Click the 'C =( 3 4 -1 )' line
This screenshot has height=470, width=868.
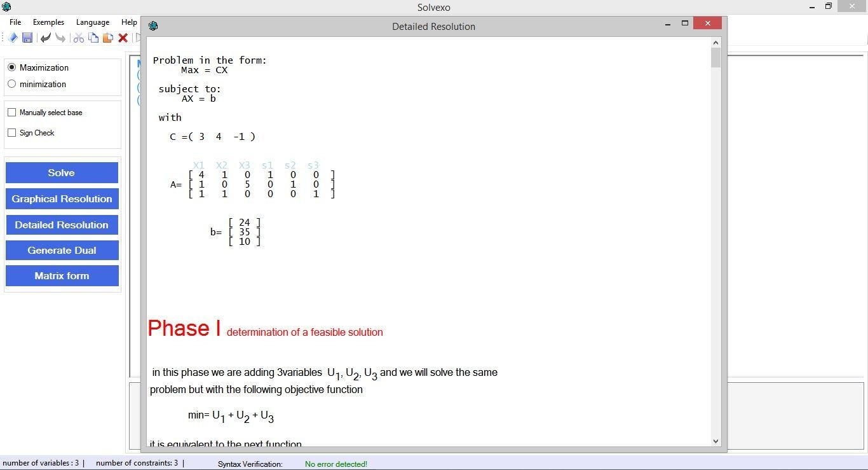212,137
